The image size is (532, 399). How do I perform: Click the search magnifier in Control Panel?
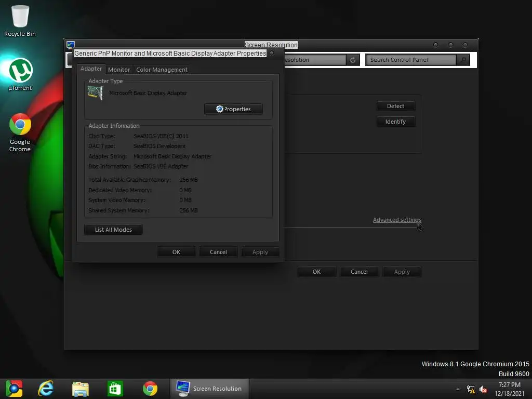(x=463, y=60)
